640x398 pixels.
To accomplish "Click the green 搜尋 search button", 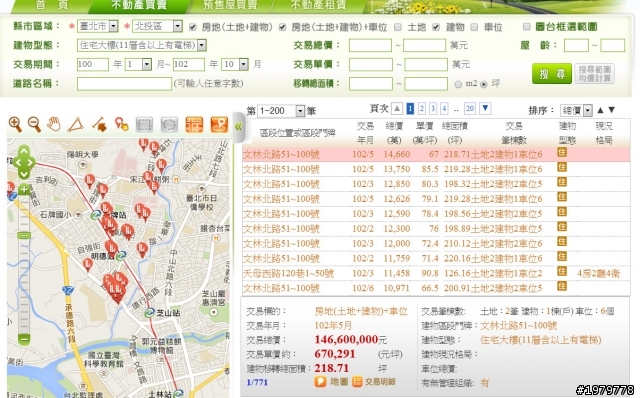I will (x=552, y=73).
